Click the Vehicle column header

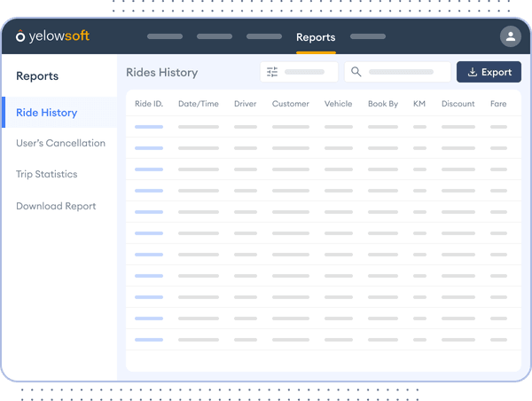tap(338, 104)
